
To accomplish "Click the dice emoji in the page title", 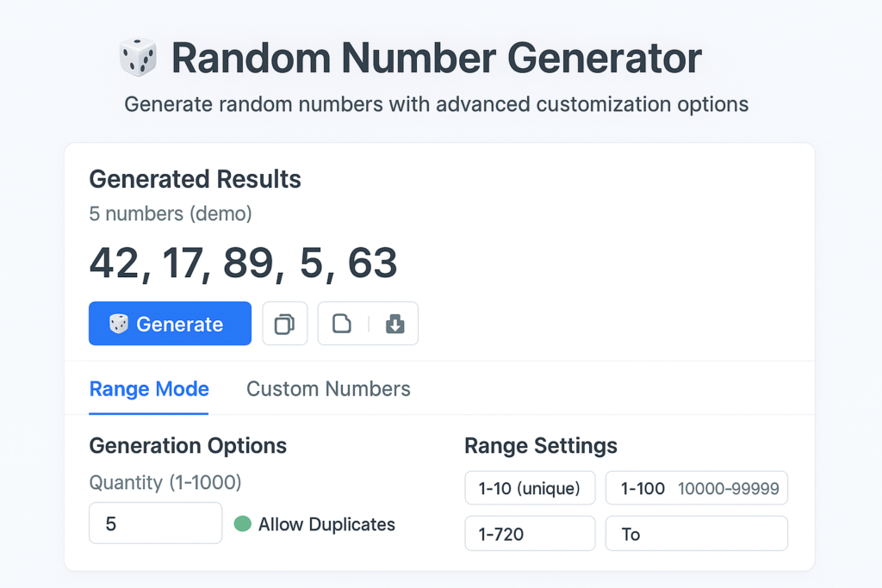I will click(x=138, y=56).
